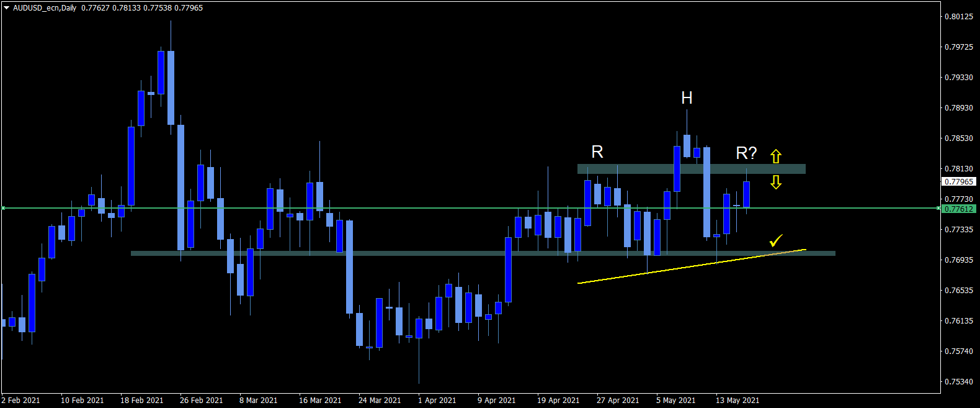Click the 16 Mar 2021 date label

(x=320, y=401)
